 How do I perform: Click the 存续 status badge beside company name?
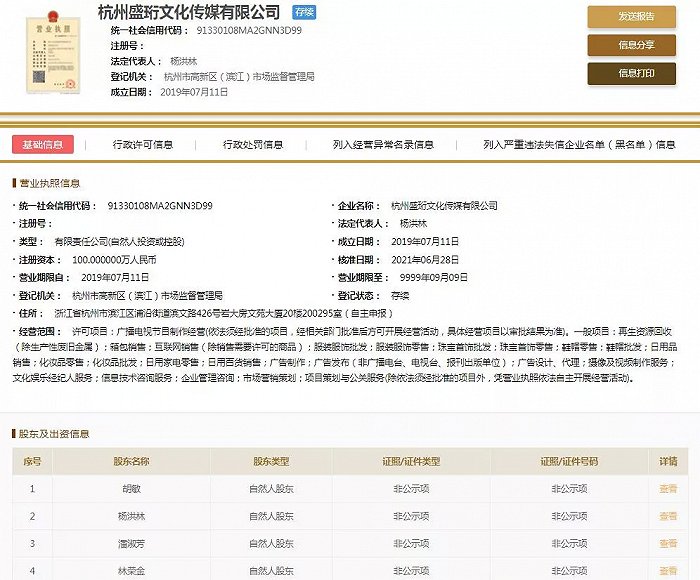click(x=304, y=12)
